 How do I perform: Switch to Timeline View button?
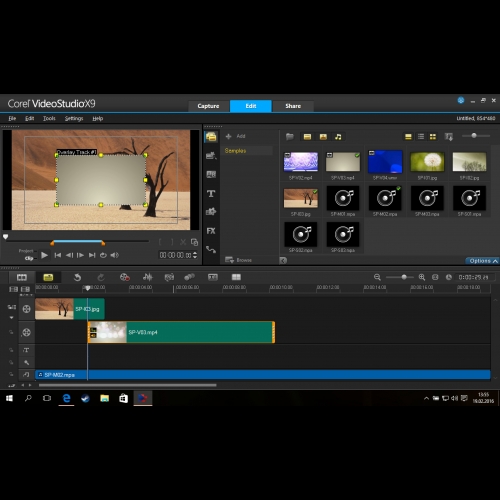[48, 277]
